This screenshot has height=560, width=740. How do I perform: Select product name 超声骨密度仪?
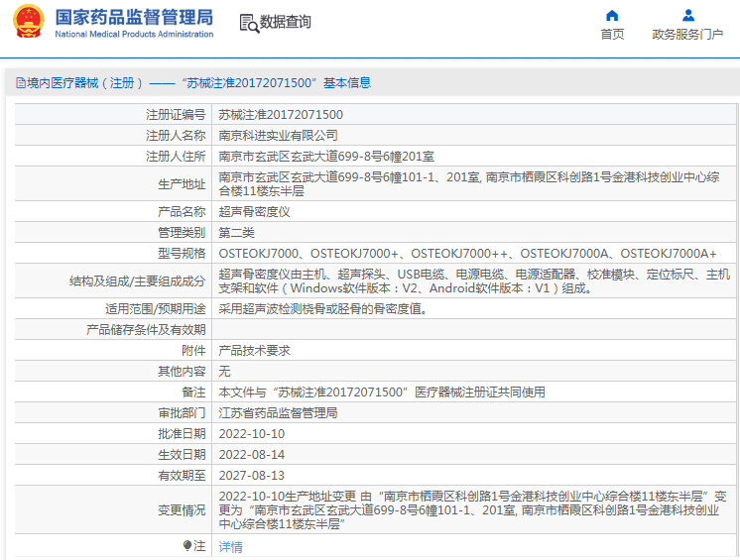[x=254, y=212]
